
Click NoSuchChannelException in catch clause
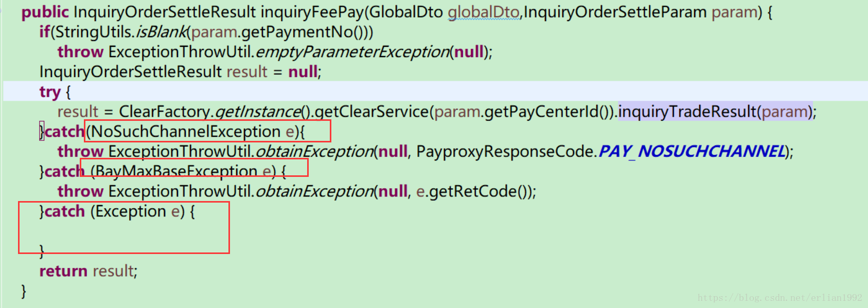coord(186,132)
